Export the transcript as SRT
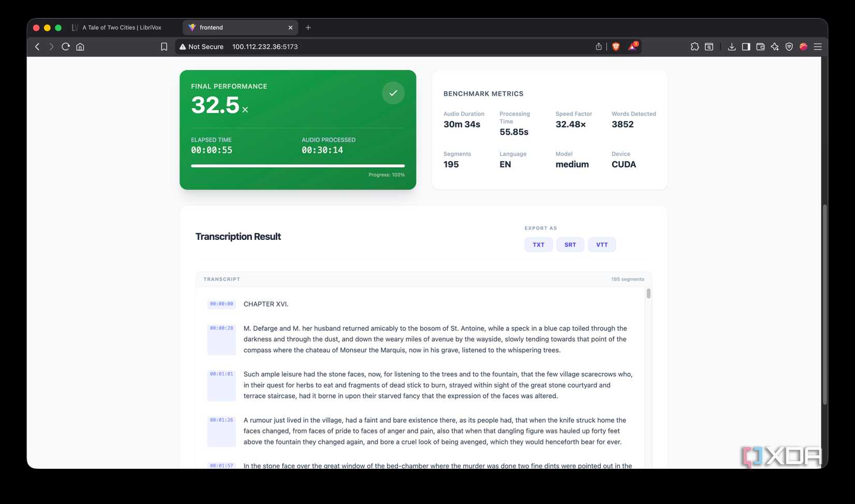This screenshot has width=855, height=504. [570, 244]
